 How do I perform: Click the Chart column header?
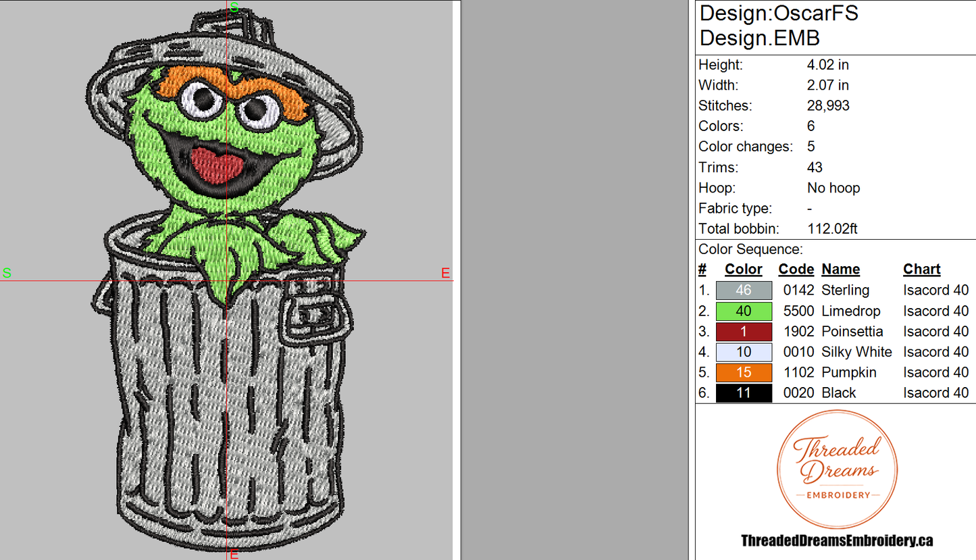point(922,269)
